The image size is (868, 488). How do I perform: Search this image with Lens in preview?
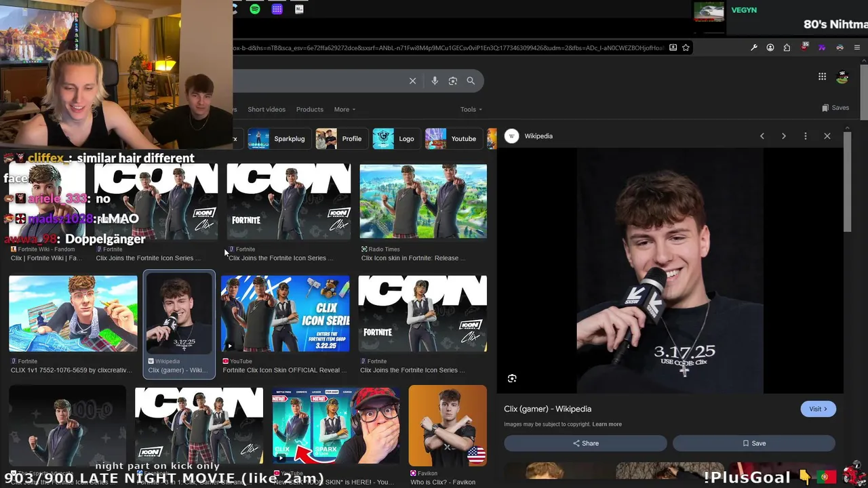tap(512, 378)
